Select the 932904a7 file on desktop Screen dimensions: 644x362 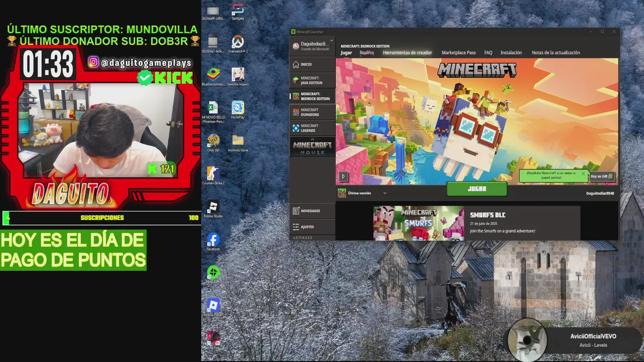click(213, 45)
